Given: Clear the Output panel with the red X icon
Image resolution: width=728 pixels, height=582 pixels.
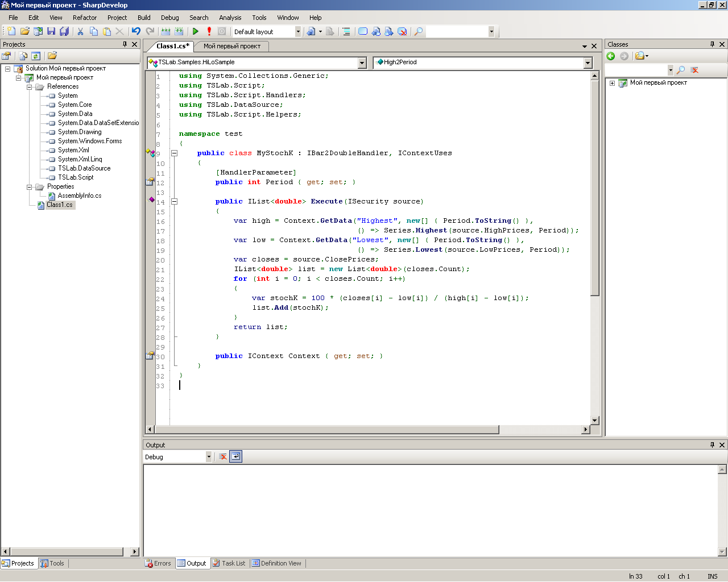Looking at the screenshot, I should [223, 456].
